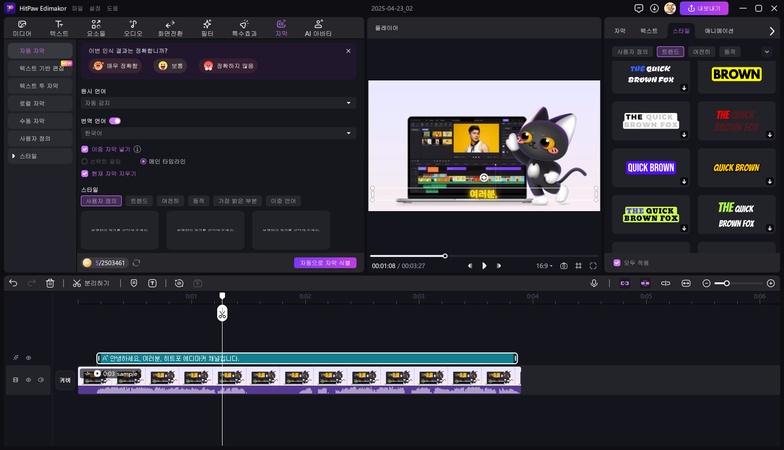Viewport: 784px width, 450px height.
Task: Toggle the 모두 적용 (Apply all) checkbox
Action: coord(617,263)
